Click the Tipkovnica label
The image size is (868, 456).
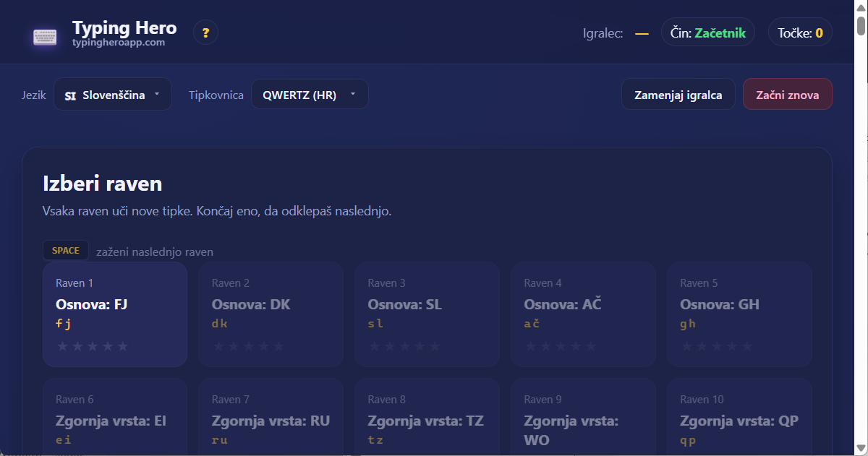coord(216,95)
